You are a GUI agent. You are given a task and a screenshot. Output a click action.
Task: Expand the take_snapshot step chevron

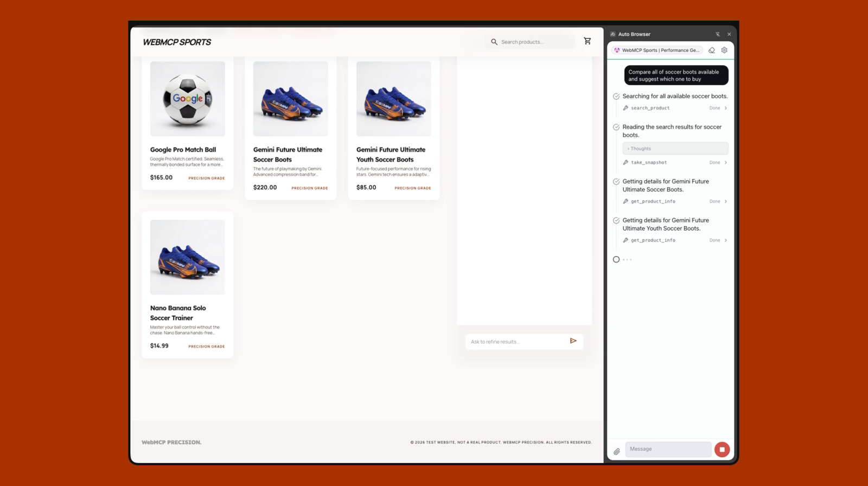726,163
